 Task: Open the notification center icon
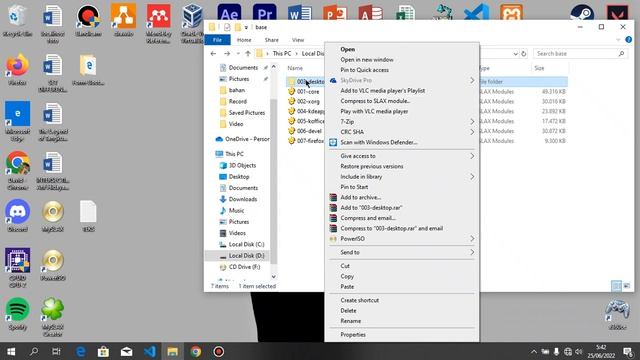coord(629,351)
